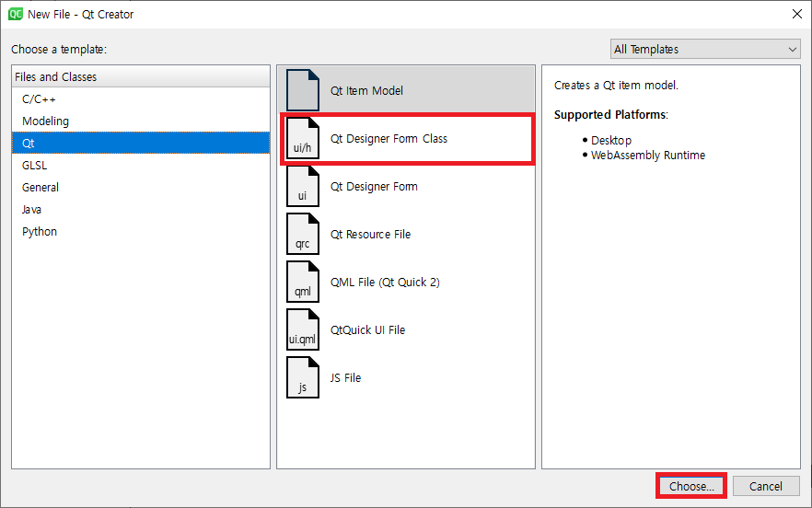
Task: Click the 'Creates a Qt item model.' description
Action: tap(616, 85)
